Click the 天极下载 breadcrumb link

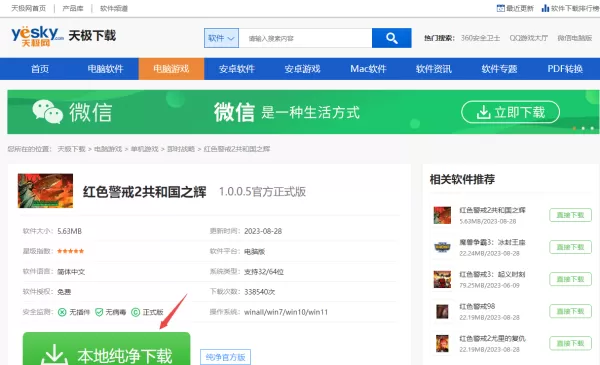(71, 149)
